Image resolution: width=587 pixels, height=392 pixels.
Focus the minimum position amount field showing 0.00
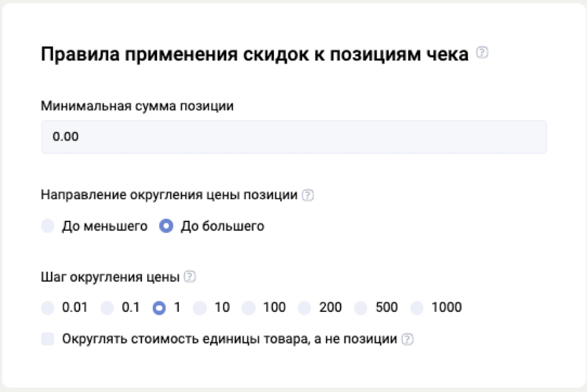pos(293,137)
